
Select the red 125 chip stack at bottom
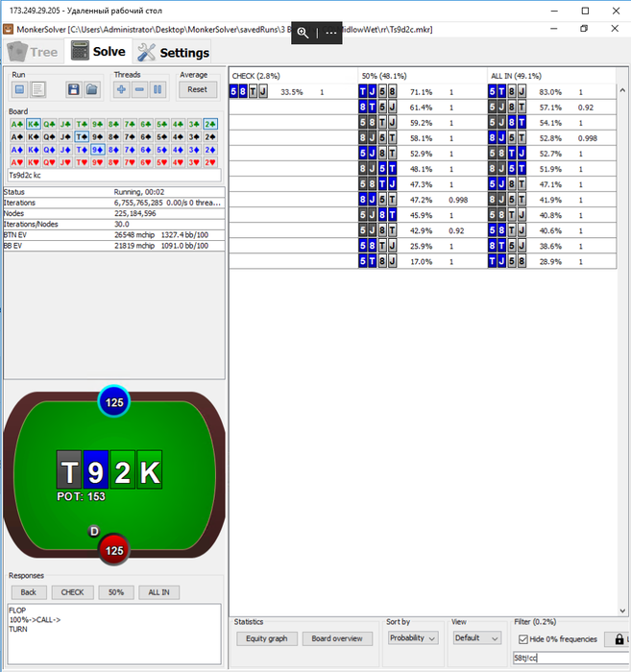[x=114, y=550]
